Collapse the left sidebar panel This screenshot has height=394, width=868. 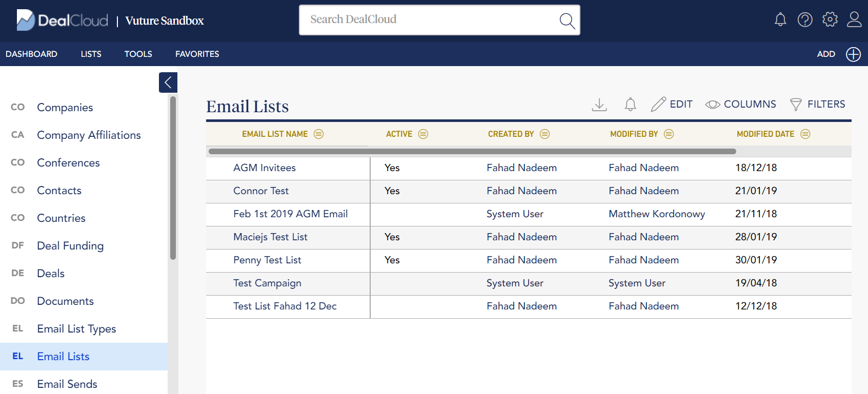point(168,82)
